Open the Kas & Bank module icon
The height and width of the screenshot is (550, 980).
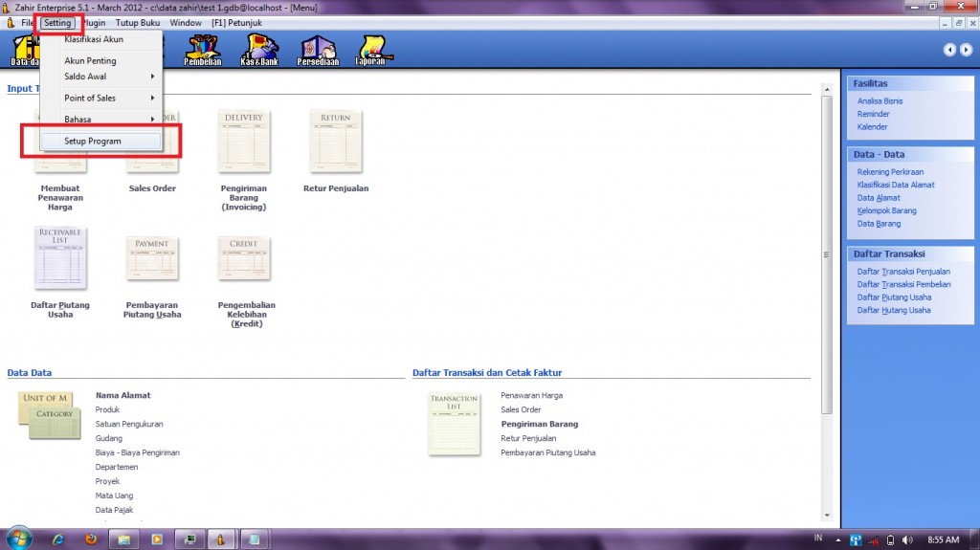(x=259, y=50)
